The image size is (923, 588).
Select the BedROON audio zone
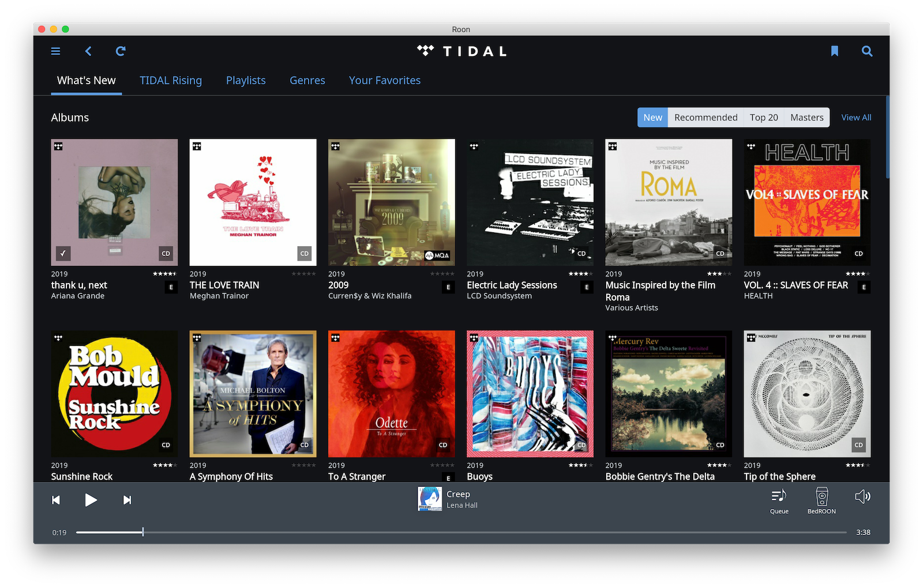[821, 499]
